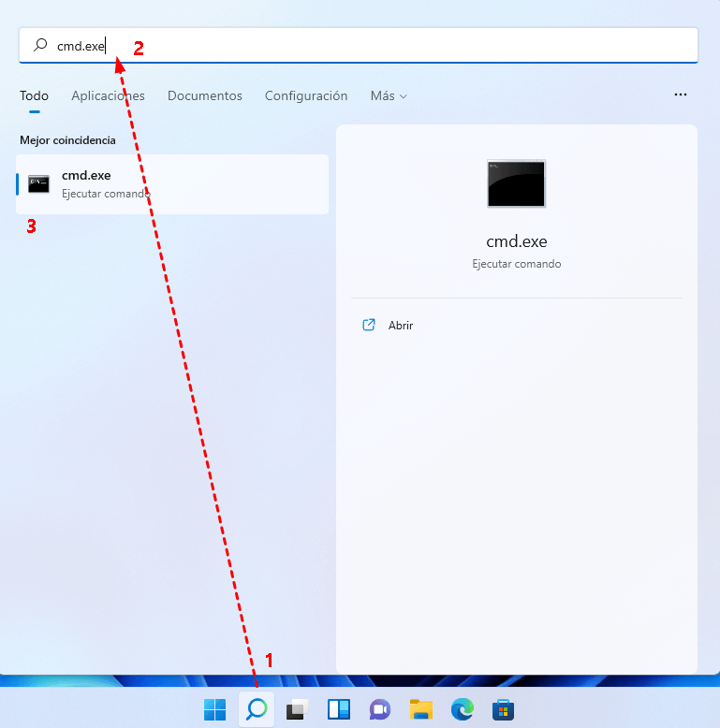This screenshot has height=728, width=720.
Task: Open Microsoft Store from the taskbar
Action: coord(503,709)
